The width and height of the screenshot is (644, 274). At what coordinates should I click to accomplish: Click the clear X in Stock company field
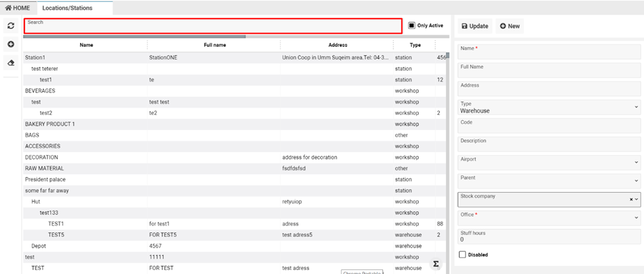tap(630, 199)
